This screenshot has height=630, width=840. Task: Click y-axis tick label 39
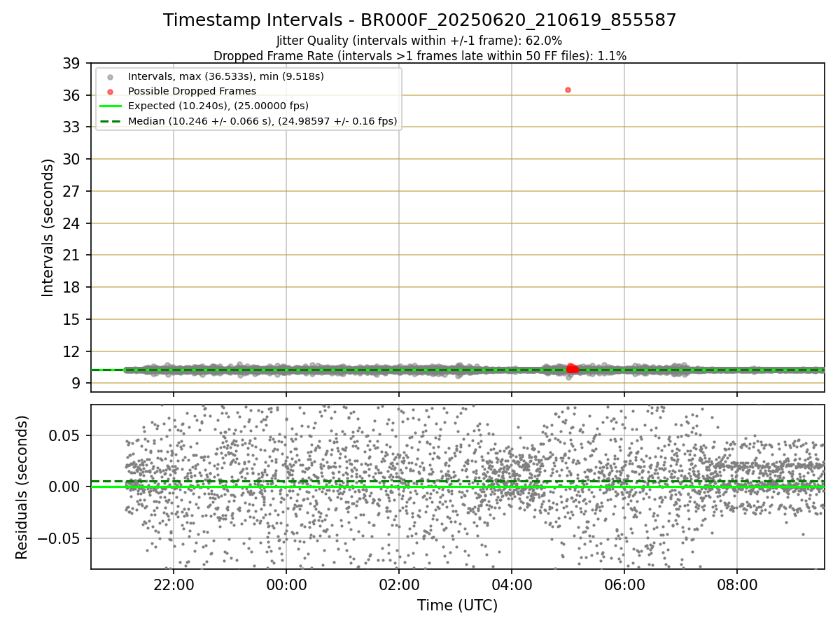[x=71, y=63]
